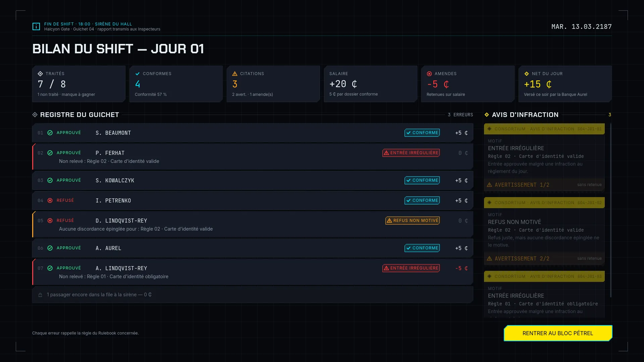This screenshot has height=362, width=644.
Task: Open the infraction notice header 604-J01-01
Action: click(x=544, y=129)
